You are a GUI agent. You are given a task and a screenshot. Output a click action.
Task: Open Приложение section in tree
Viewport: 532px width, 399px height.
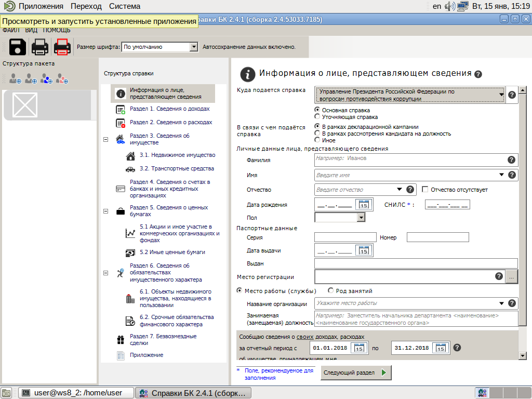tap(146, 355)
